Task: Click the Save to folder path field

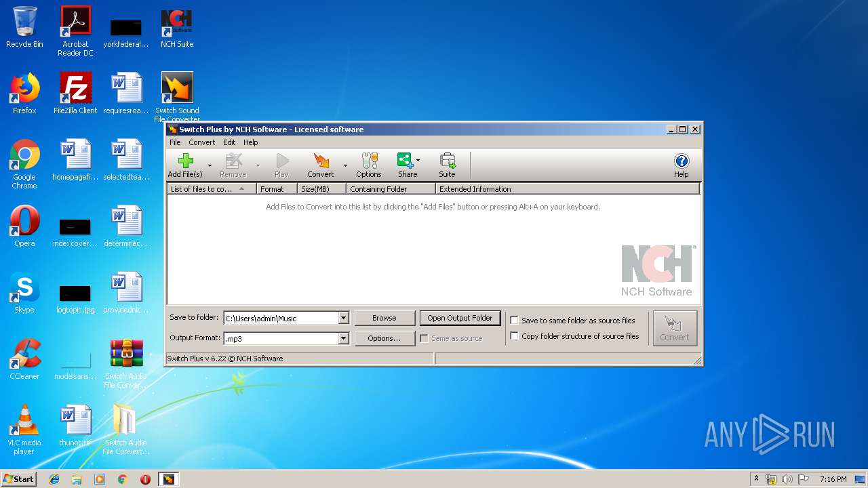Action: point(281,318)
